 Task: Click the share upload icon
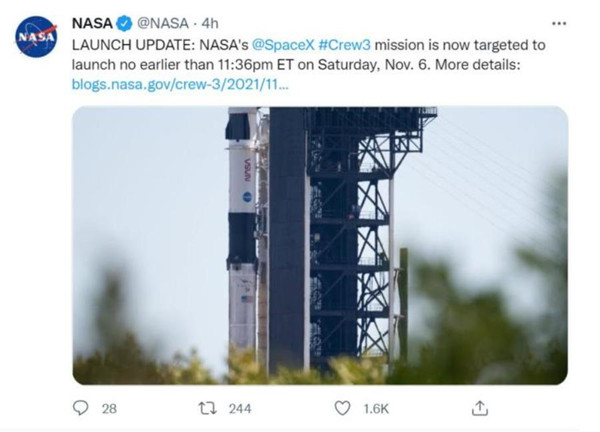[481, 407]
